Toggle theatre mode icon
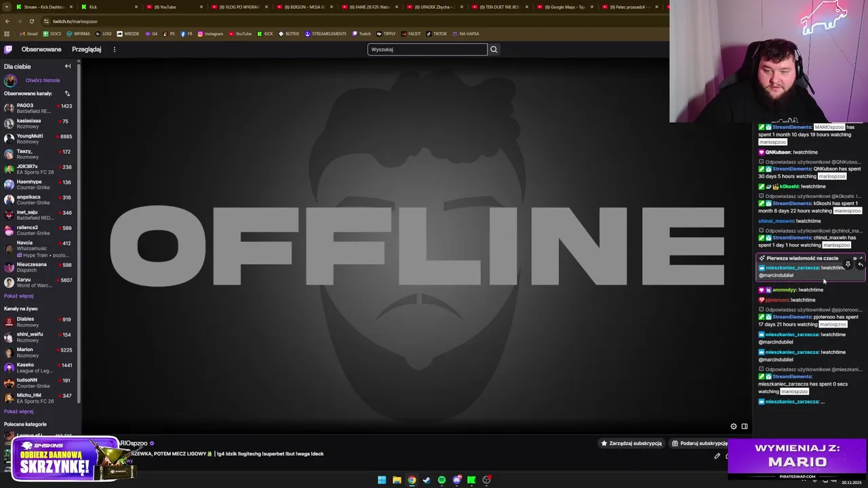This screenshot has height=488, width=868. coord(744,426)
